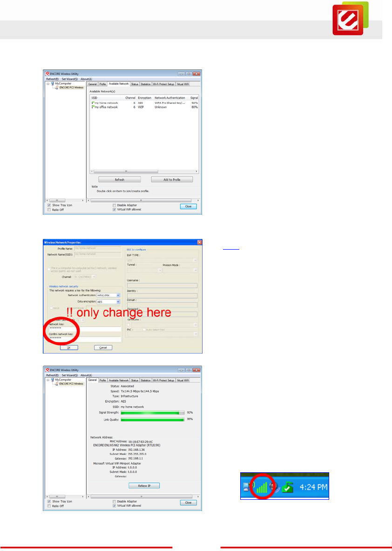Open Virtual WiFi tab in Available Network window
Image resolution: width=392 pixels, height=551 pixels.
(x=183, y=84)
